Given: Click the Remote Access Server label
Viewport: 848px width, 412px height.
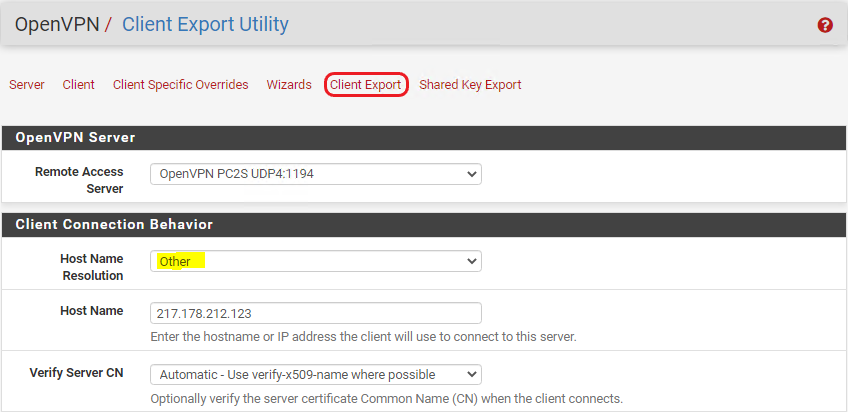Looking at the screenshot, I should 80,180.
